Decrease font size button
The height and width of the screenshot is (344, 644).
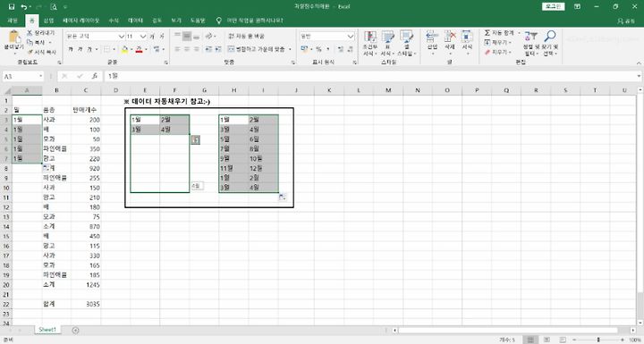pyautogui.click(x=162, y=36)
